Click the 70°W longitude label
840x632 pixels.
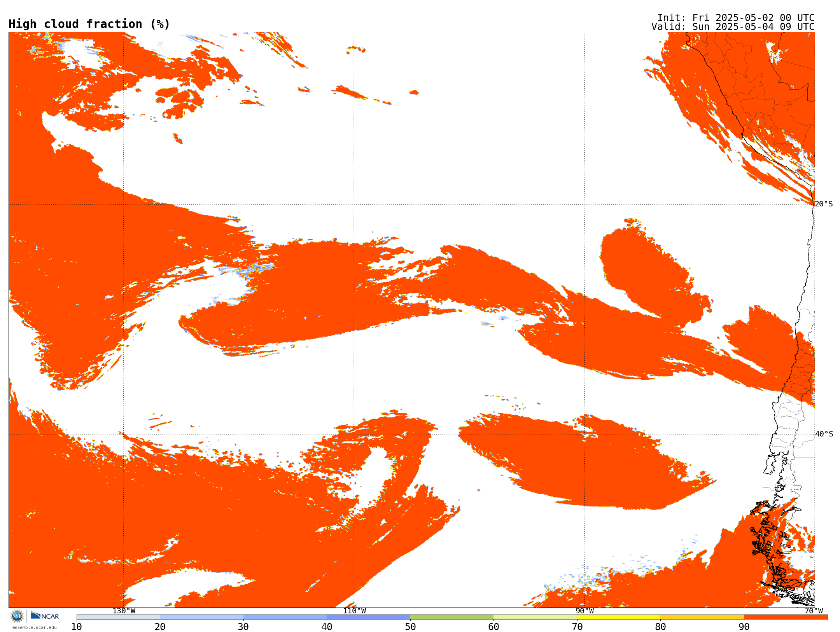814,611
